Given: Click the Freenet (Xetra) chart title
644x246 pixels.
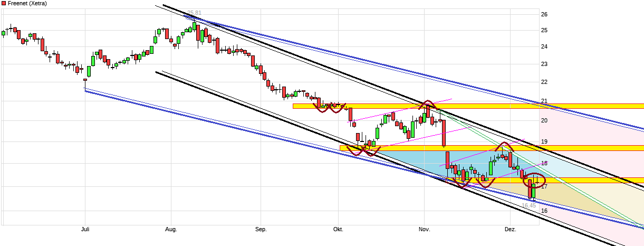Looking at the screenshot, I should click(x=27, y=3).
